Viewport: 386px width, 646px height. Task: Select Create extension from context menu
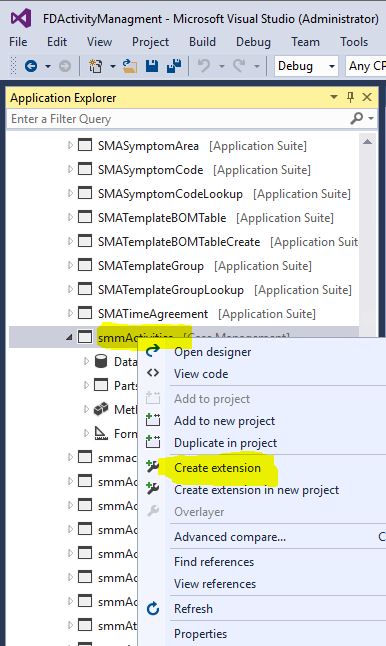217,468
